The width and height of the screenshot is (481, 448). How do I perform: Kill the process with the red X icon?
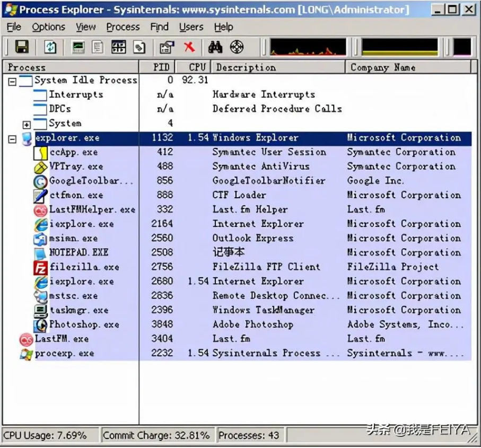coord(189,47)
